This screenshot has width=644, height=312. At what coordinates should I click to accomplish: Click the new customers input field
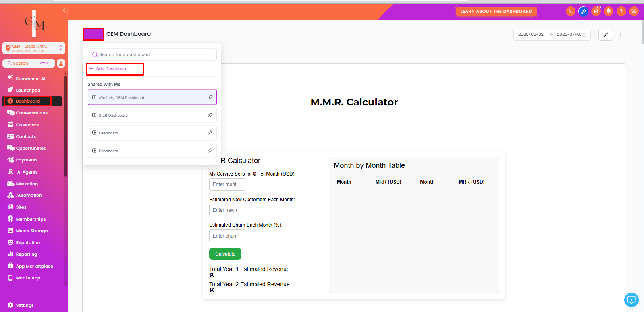click(x=227, y=210)
